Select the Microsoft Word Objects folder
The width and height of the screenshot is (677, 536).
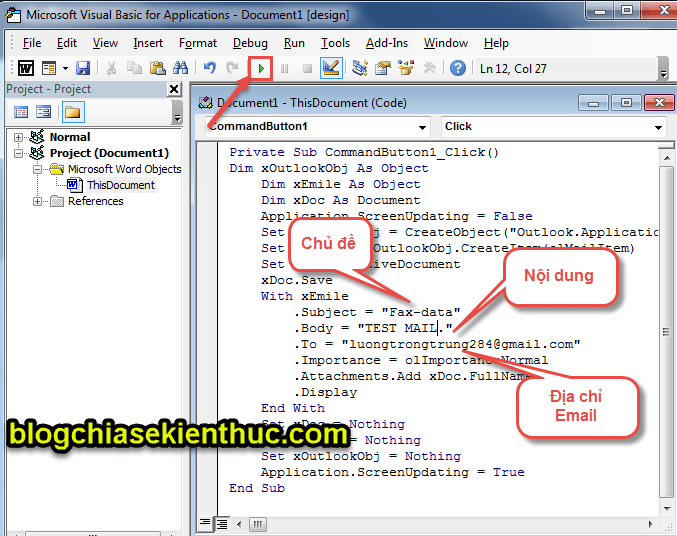tap(124, 169)
